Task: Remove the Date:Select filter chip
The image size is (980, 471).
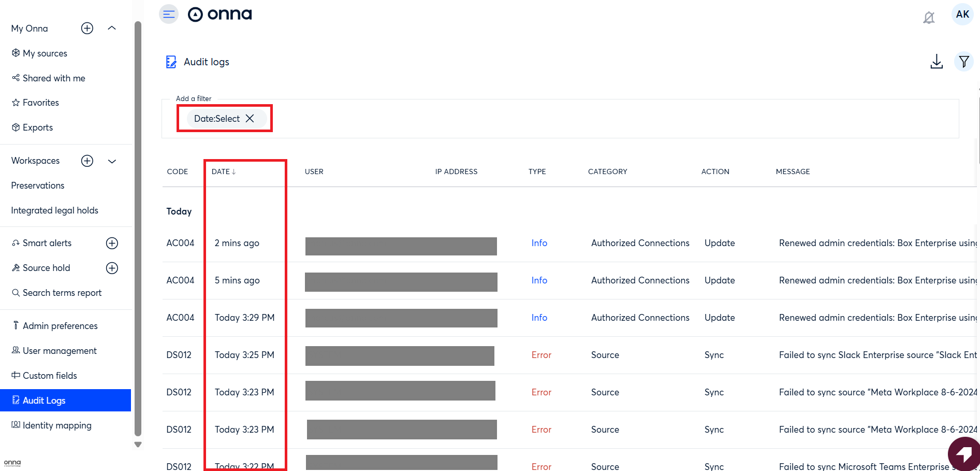Action: [x=250, y=119]
